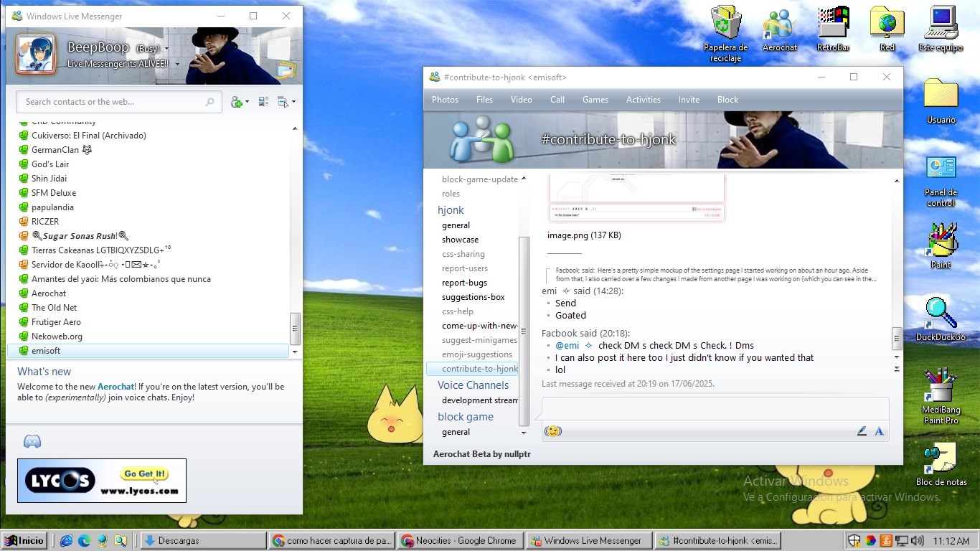Click the image.png attachment thumbnail

(x=637, y=198)
